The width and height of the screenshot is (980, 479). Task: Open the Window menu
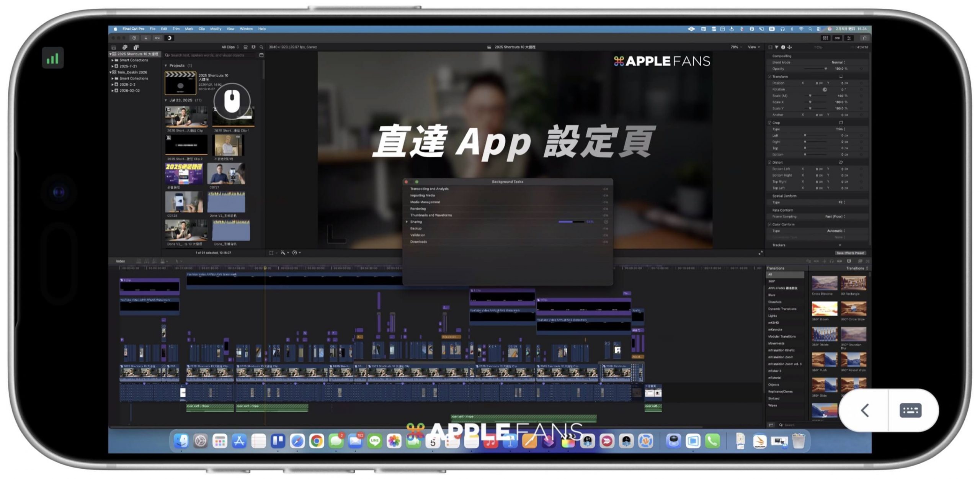click(246, 29)
